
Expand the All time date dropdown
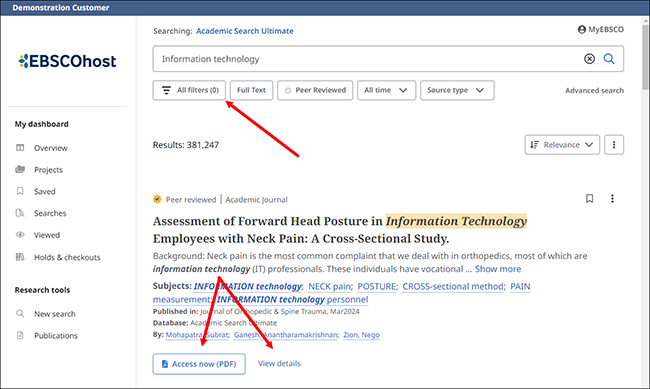tap(386, 90)
